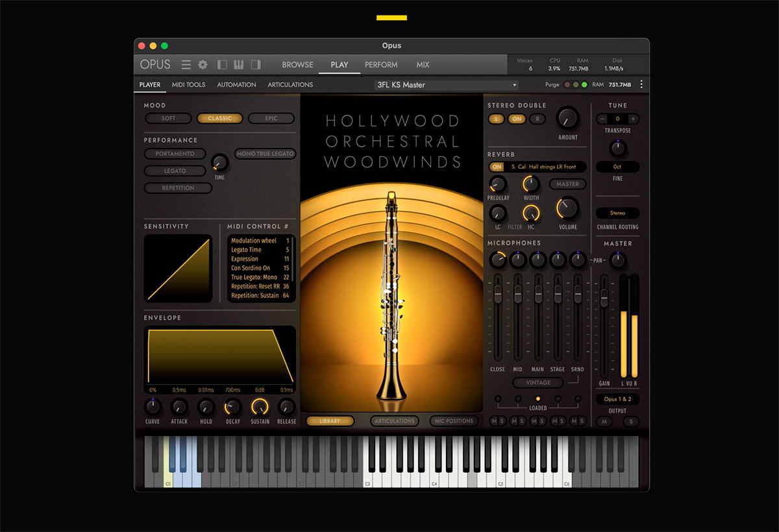Click the Envelope Curve knob
Screen dimensions: 779x532
(153, 407)
